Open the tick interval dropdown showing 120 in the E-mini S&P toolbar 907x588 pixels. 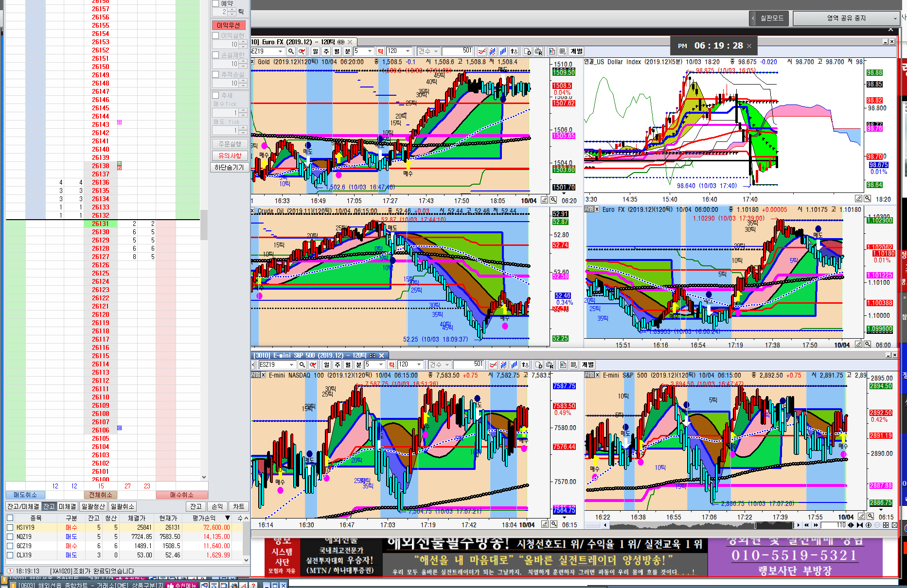419,365
